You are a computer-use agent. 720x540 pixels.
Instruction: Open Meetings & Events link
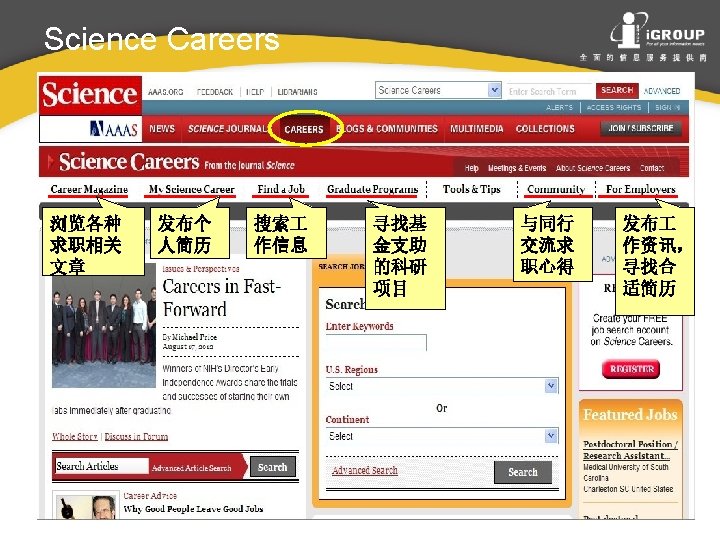(517, 168)
